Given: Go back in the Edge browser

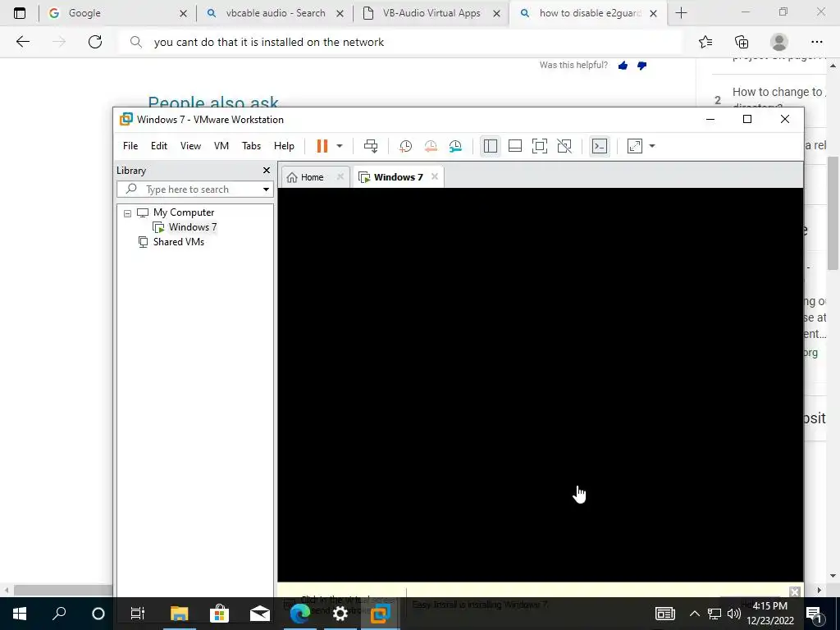Looking at the screenshot, I should point(22,42).
